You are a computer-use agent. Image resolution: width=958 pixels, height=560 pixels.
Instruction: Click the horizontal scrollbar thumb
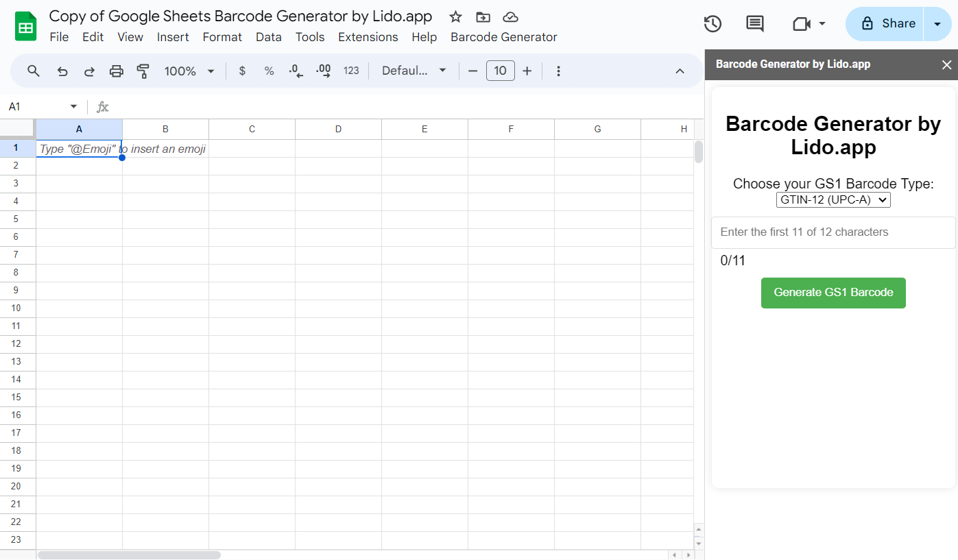pyautogui.click(x=129, y=555)
